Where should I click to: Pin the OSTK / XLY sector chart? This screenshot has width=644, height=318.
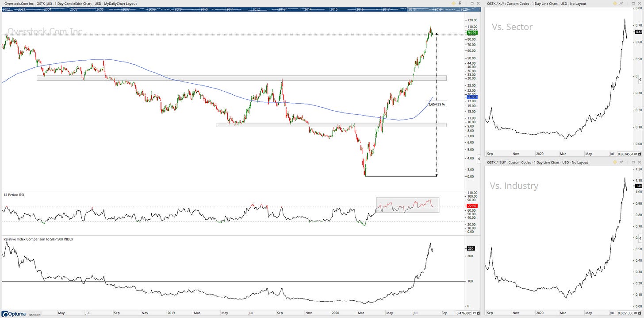621,3
